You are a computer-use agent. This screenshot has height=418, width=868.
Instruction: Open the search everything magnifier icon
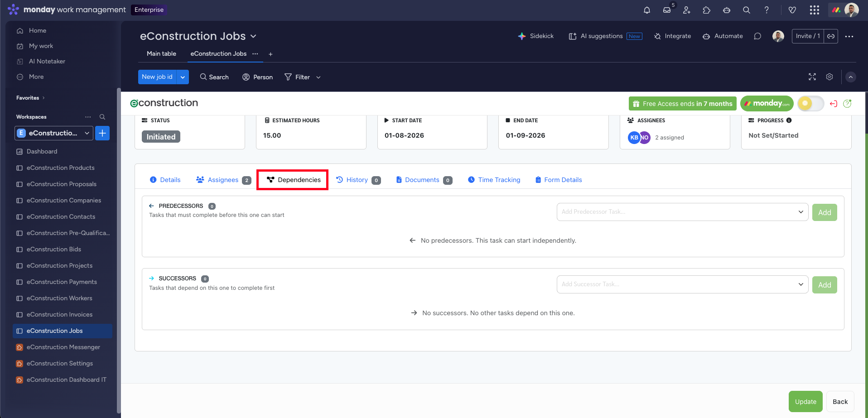(x=746, y=10)
